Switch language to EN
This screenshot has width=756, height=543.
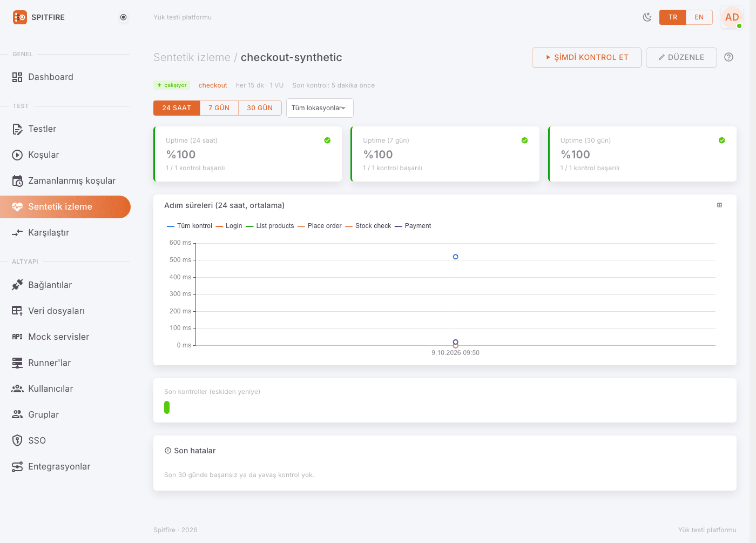point(699,17)
